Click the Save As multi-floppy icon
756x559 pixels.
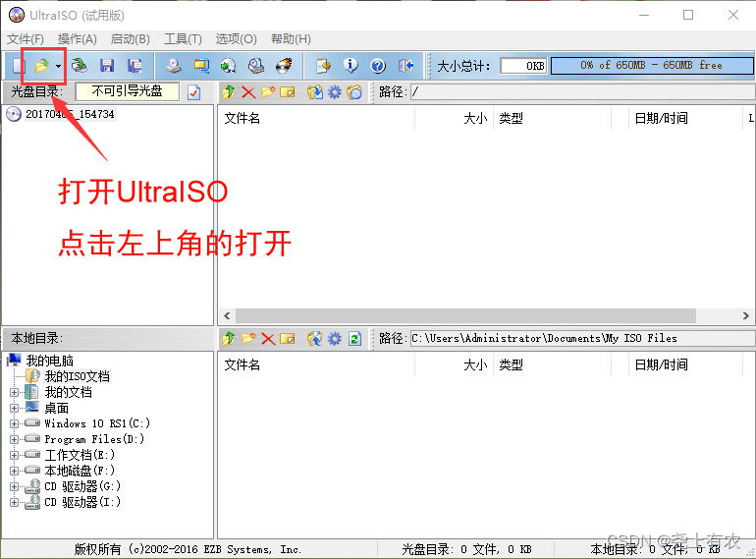(135, 65)
